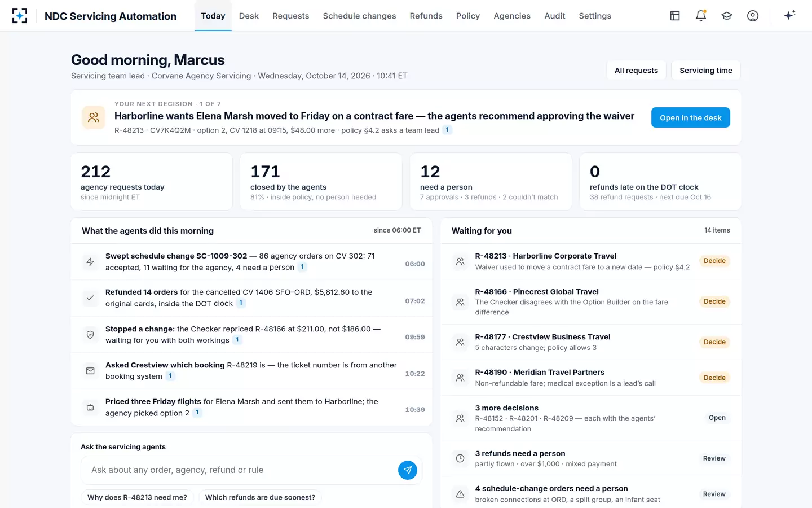Decide on R-48177 Crestview Business Travel
Screen dimensions: 812x508
click(x=714, y=342)
